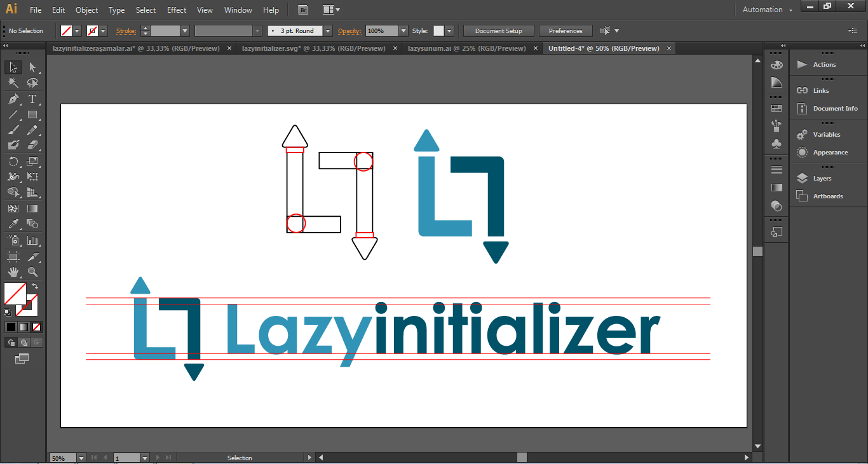The height and width of the screenshot is (464, 868).
Task: Choose the Artboard tool
Action: pos(13,257)
